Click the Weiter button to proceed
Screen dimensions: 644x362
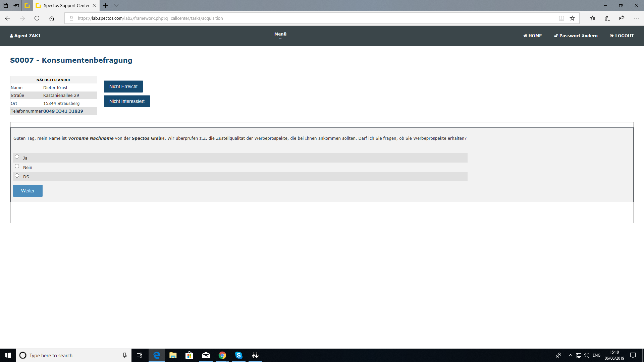point(28,190)
